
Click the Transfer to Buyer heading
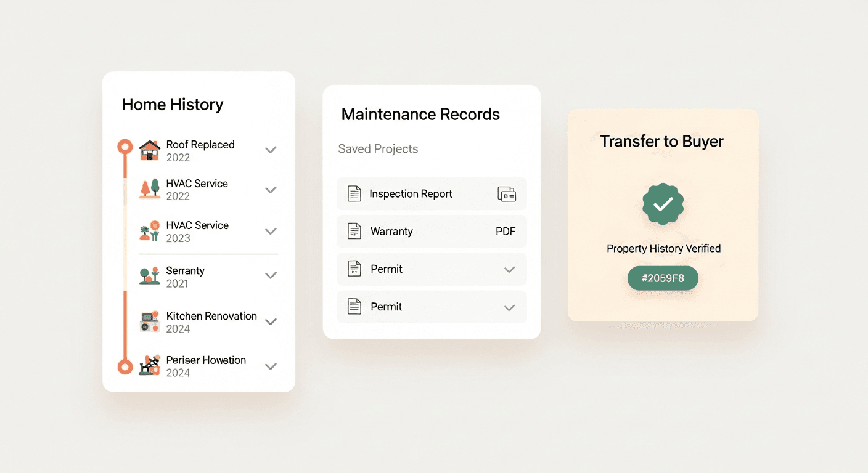click(x=662, y=142)
